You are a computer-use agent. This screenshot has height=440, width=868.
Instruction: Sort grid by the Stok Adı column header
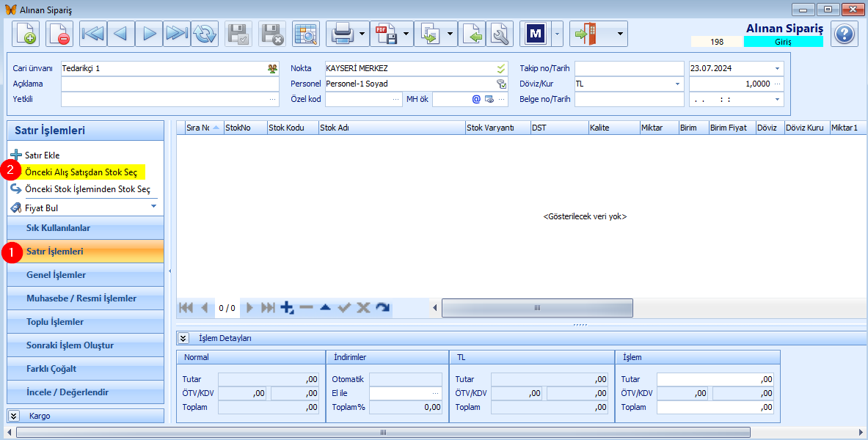(392, 128)
